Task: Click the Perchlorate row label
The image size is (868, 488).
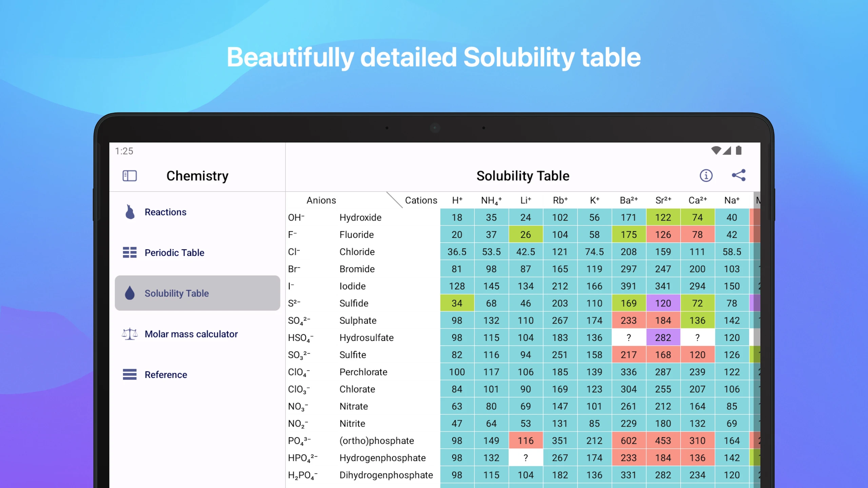Action: click(363, 372)
